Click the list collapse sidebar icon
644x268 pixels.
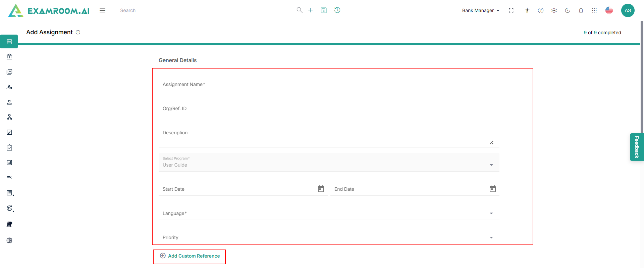(9, 178)
